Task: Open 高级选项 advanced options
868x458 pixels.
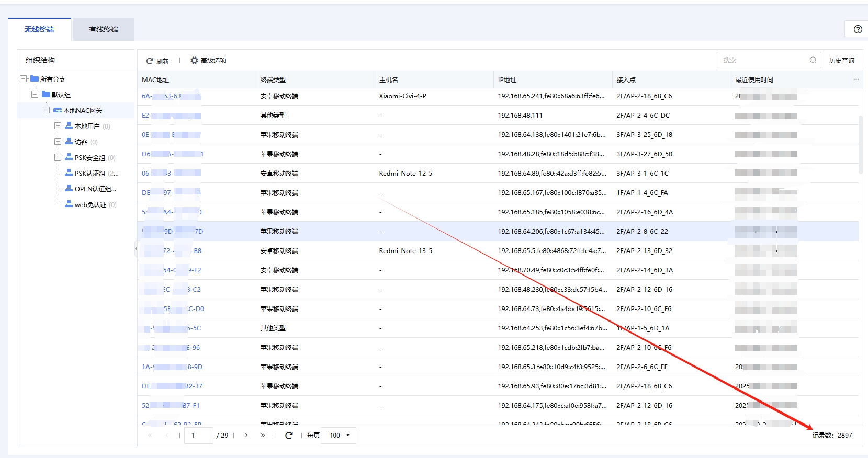Action: click(208, 61)
